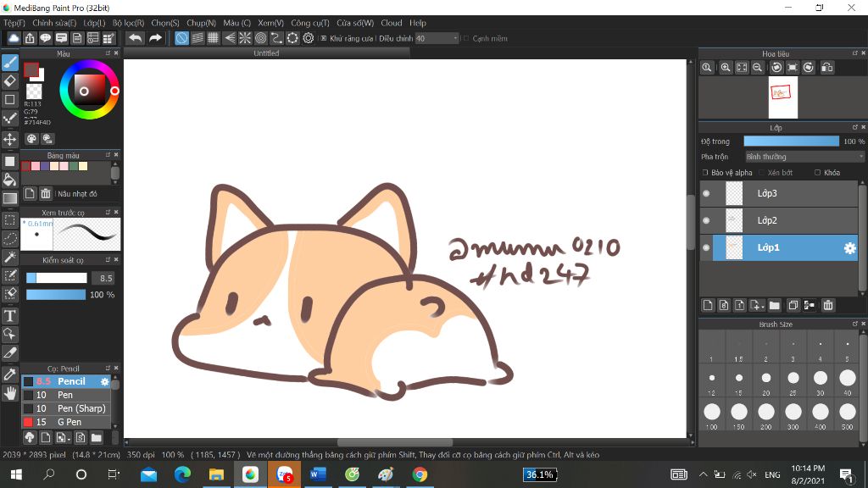Adjust the brush size slider at 8.5

(57, 278)
